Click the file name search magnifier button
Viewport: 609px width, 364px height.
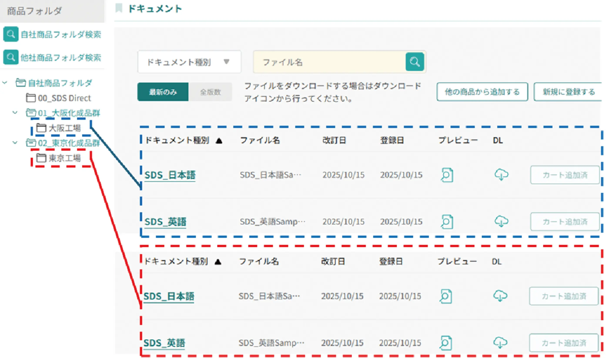pyautogui.click(x=414, y=61)
